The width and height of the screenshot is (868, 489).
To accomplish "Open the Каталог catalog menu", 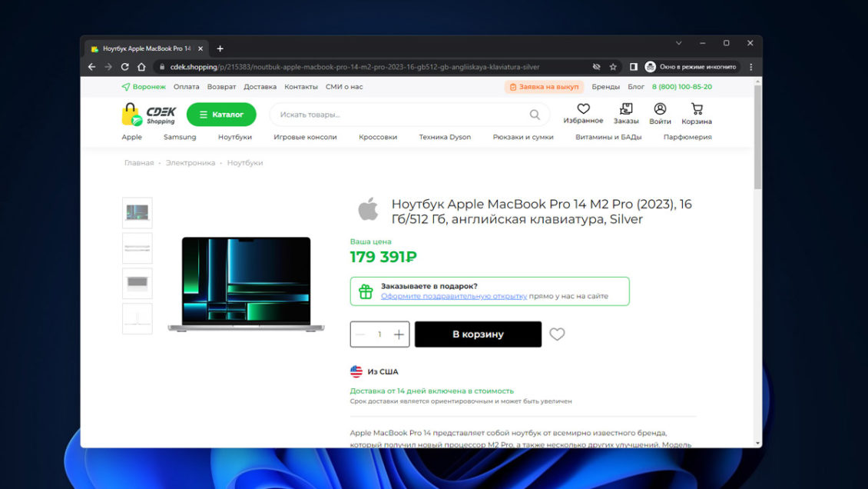I will coord(221,115).
